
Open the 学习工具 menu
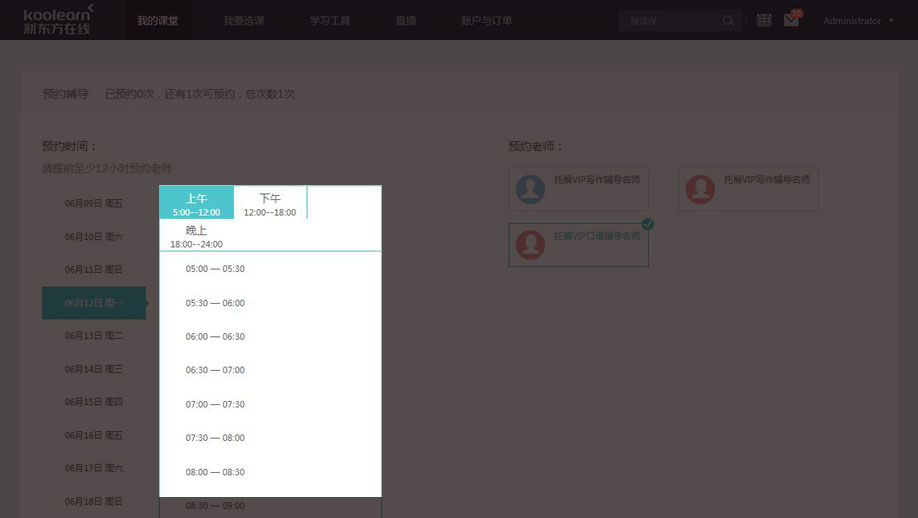coord(329,21)
